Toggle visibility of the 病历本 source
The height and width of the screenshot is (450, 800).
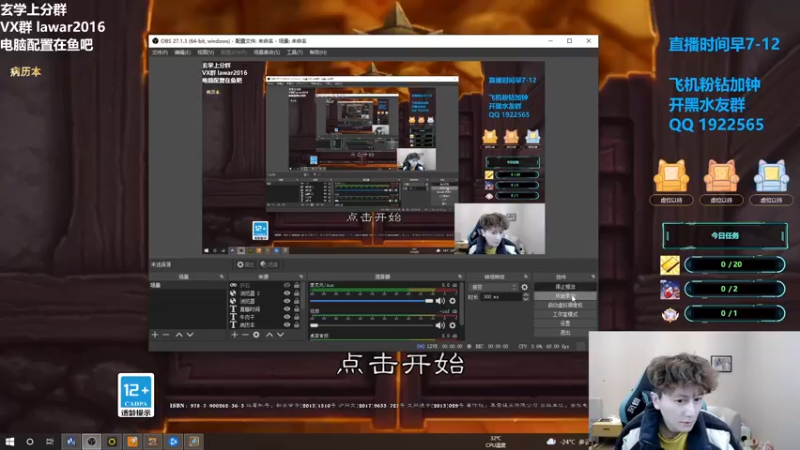click(x=287, y=324)
